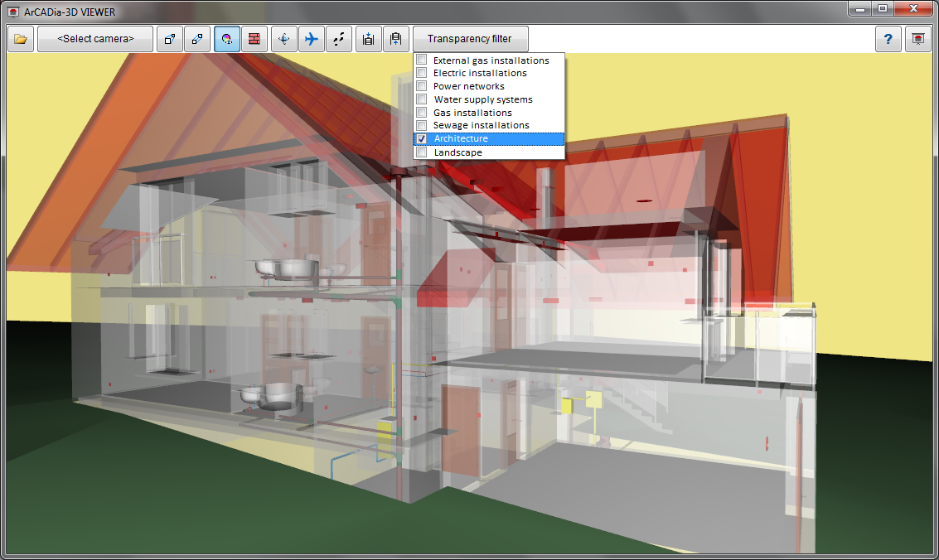
Task: Click the dotted path walk mode icon
Action: coord(339,39)
